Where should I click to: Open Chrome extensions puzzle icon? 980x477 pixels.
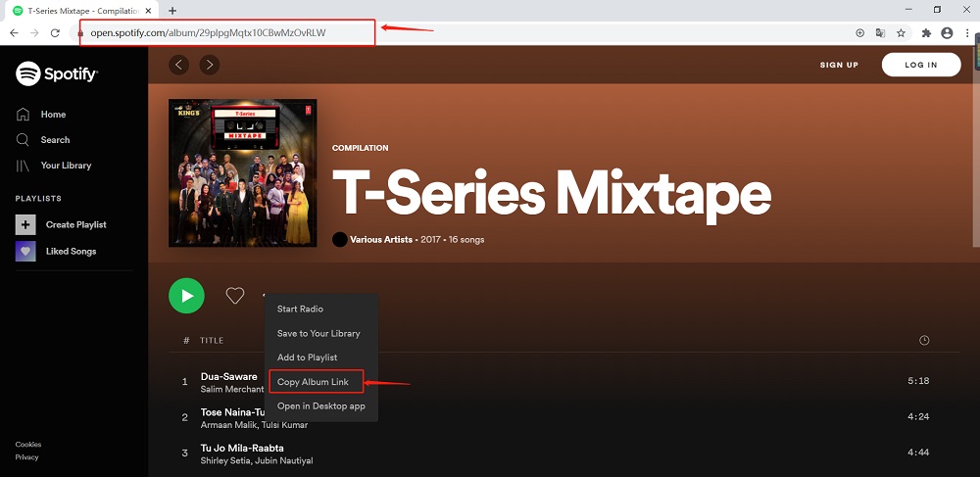pos(926,33)
